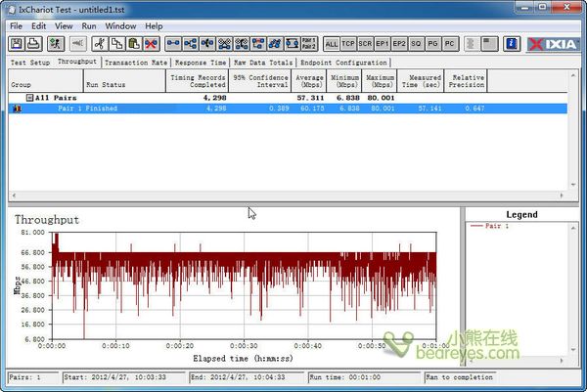Viewport: 587px width, 392px height.
Task: Click the Throughput graph area
Action: point(244,285)
